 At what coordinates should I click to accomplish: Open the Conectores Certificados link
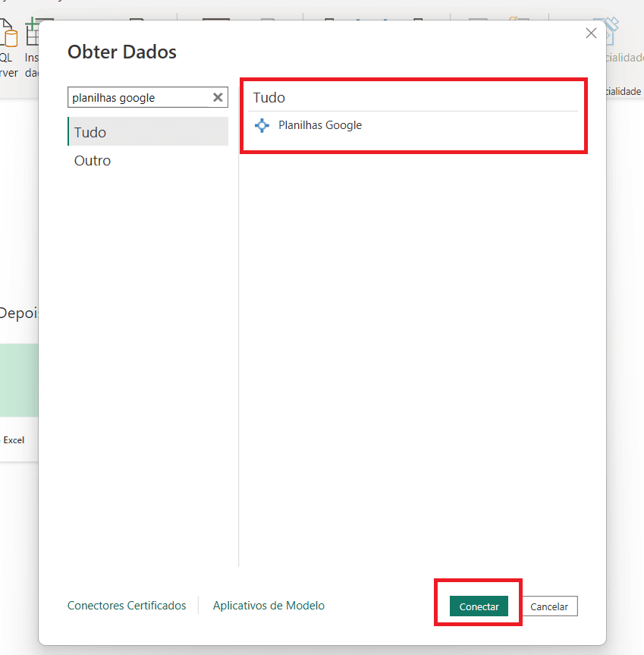click(x=127, y=606)
